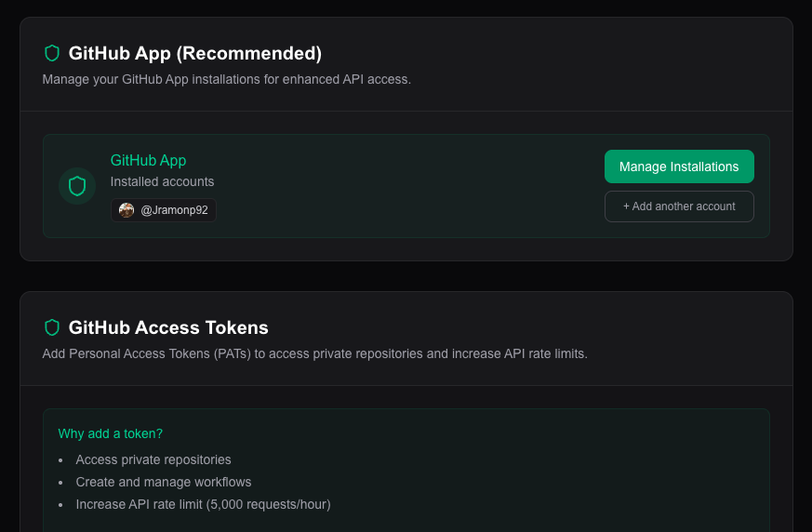Click the Jramonp92 avatar thumbnail

126,210
